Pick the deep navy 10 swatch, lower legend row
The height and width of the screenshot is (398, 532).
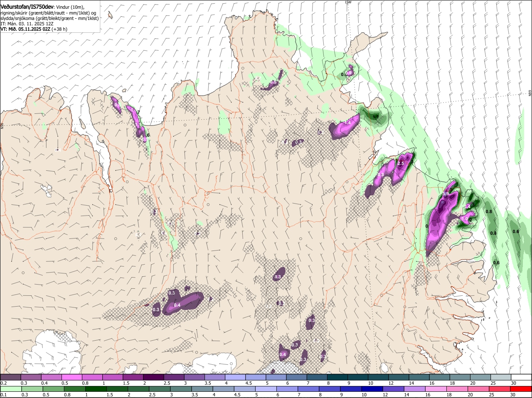point(372,389)
